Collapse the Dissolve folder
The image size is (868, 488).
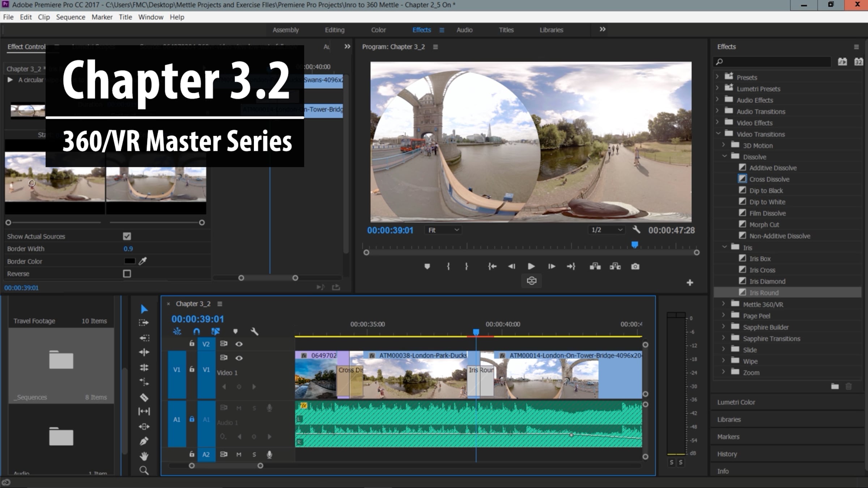click(724, 156)
